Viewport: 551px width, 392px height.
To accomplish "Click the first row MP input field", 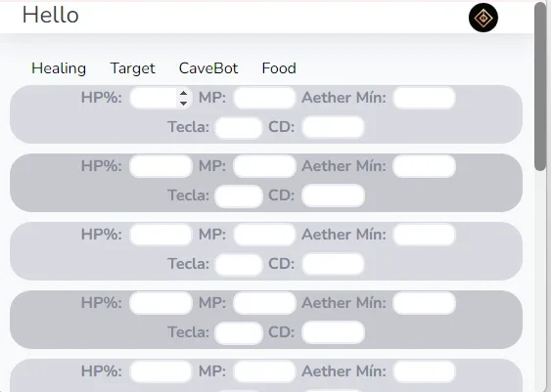I will pos(264,98).
